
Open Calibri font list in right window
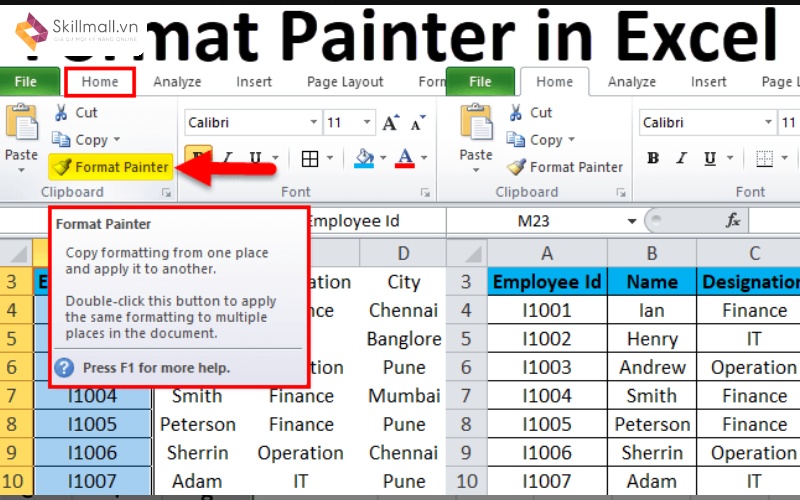click(768, 122)
